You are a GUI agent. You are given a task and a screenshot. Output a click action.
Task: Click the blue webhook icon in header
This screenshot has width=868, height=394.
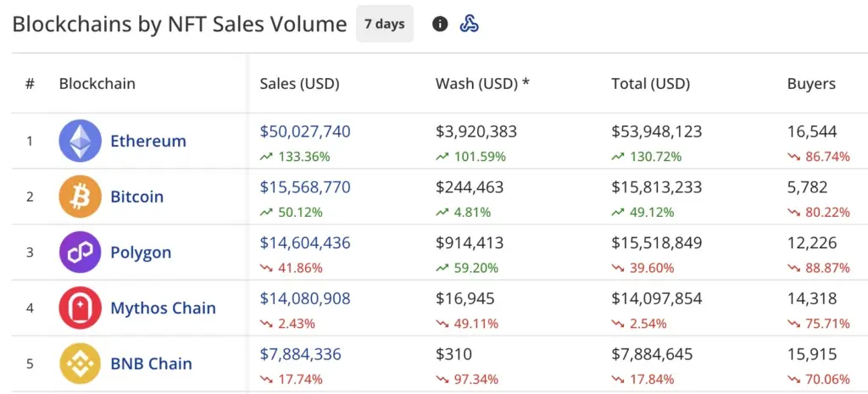[470, 24]
